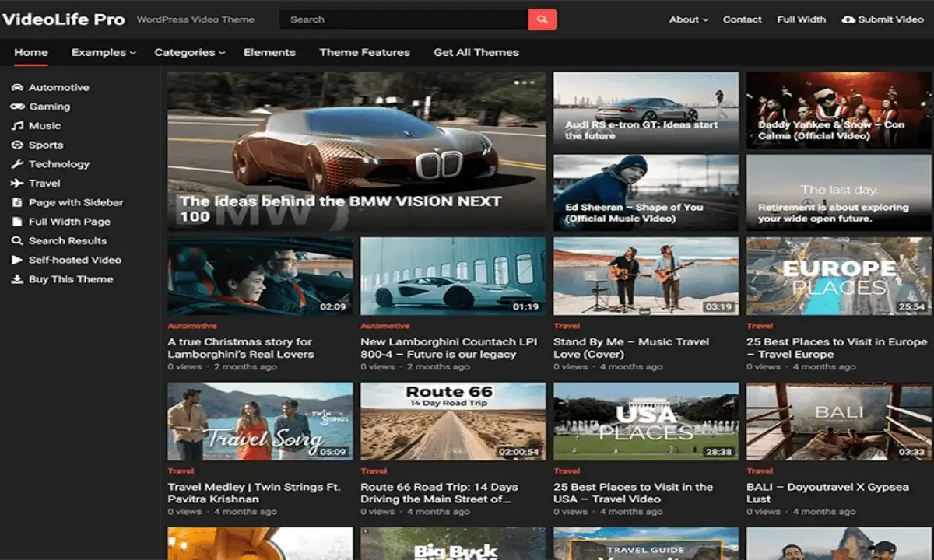Viewport: 934px width, 560px height.
Task: Expand the Examples dropdown menu
Action: 104,53
